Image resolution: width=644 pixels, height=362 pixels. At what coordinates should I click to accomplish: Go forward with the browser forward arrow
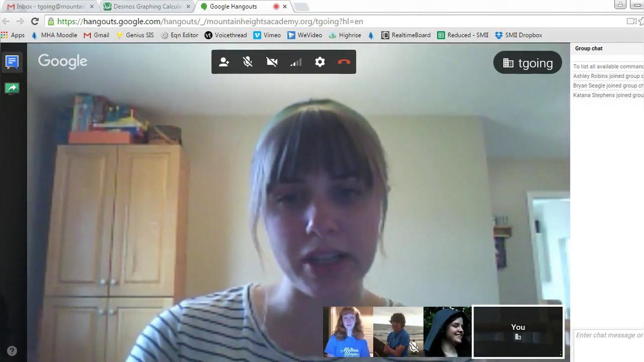tap(20, 21)
